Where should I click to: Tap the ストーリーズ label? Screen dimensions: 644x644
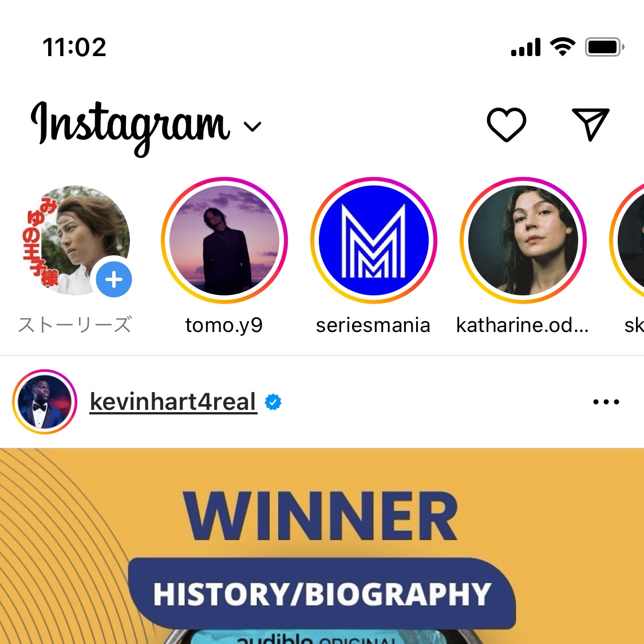[x=75, y=325]
